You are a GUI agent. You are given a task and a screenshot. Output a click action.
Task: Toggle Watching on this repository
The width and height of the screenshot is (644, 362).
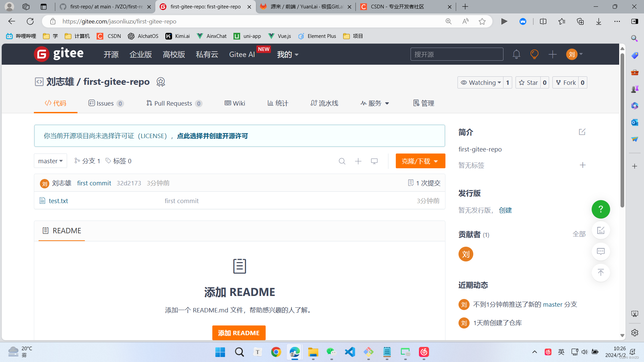480,83
